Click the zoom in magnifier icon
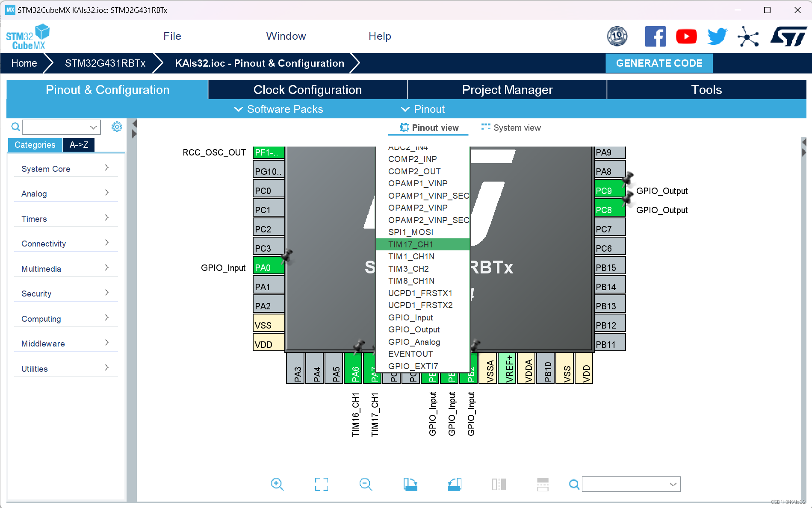The image size is (812, 508). click(x=277, y=484)
